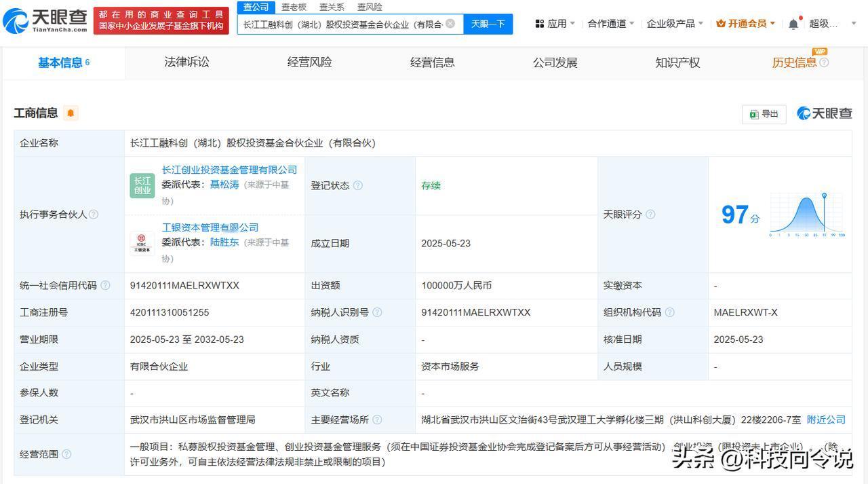
Task: Click the help icon next to 经营范围
Action: 66,454
